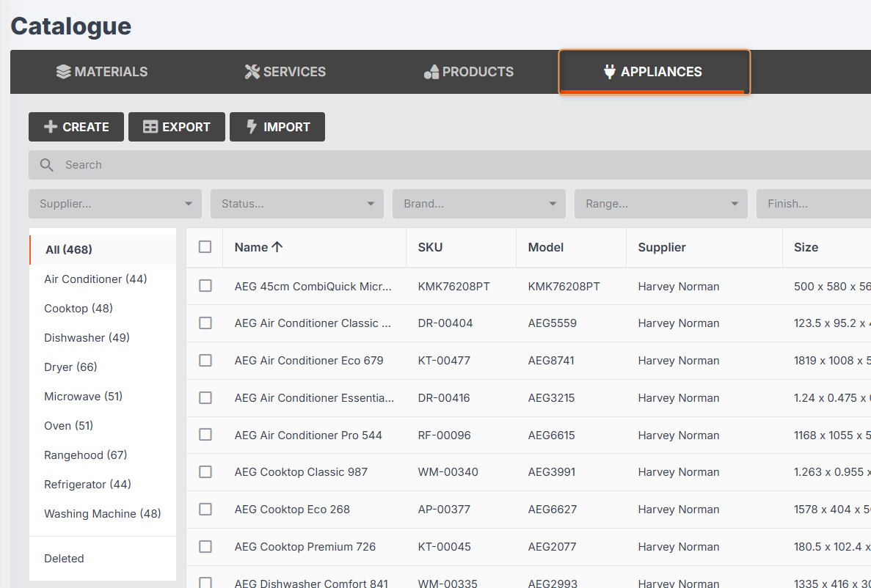Click the Services wrench icon
Viewport: 871px width, 588px height.
pyautogui.click(x=252, y=72)
